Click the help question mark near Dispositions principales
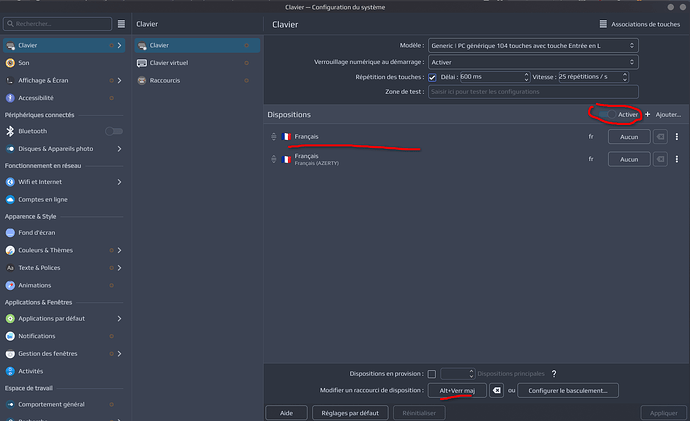690x421 pixels. [554, 373]
